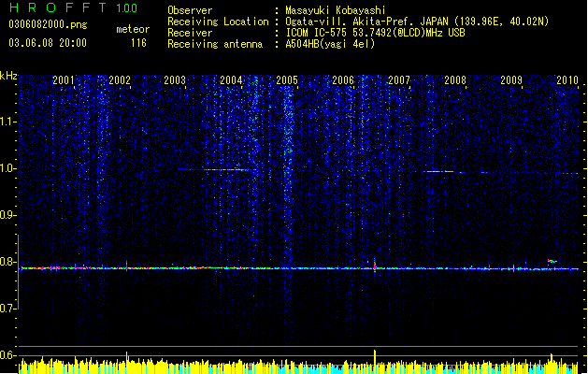The image size is (588, 374).
Task: Click the Receiving Location label
Action: (x=218, y=22)
